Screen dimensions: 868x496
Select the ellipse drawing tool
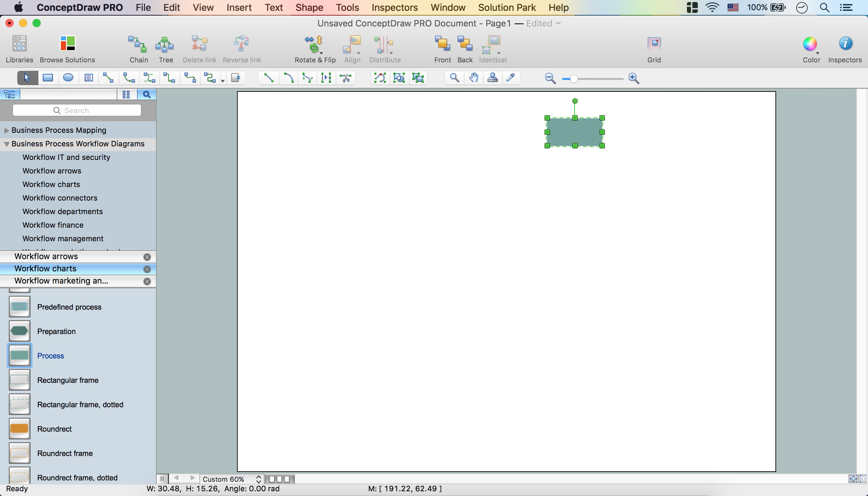[x=68, y=78]
